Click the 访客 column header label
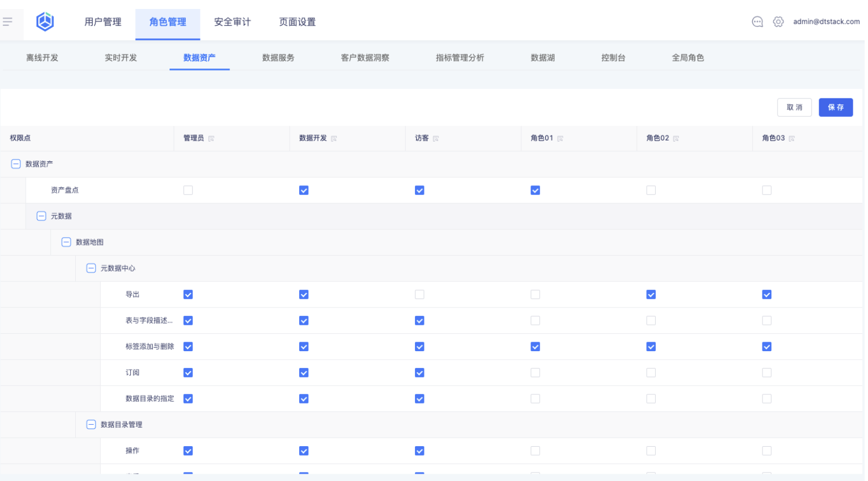Image resolution: width=868 pixels, height=481 pixels. click(422, 138)
